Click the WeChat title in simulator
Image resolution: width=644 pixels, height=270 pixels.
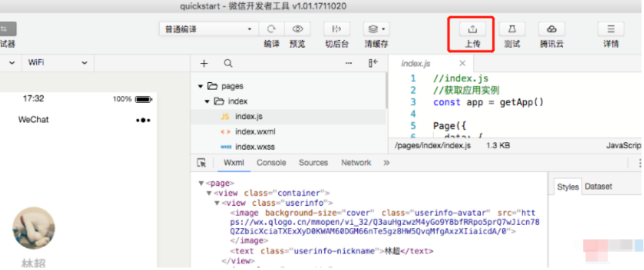(33, 120)
